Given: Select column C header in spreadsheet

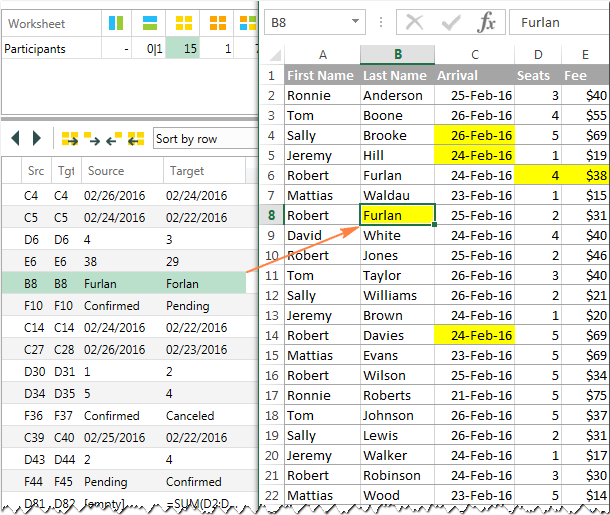Looking at the screenshot, I should point(473,54).
